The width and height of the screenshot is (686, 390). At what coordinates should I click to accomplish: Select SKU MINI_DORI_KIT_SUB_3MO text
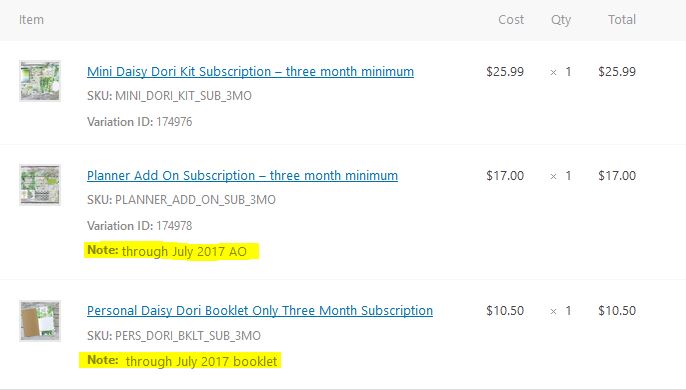169,96
